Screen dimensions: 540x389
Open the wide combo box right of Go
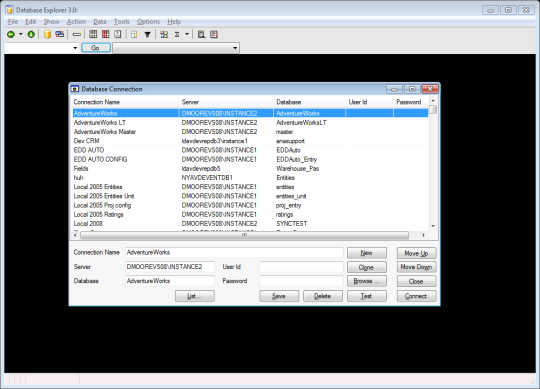(176, 48)
